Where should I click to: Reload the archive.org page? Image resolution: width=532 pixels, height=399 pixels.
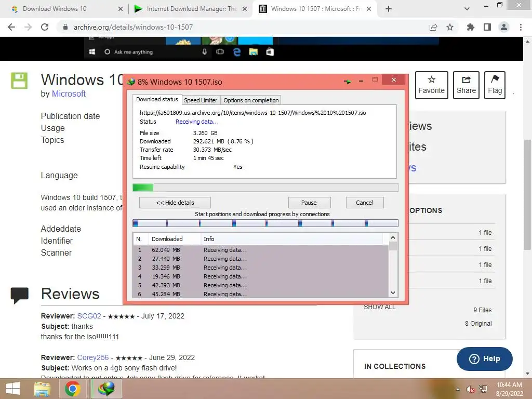point(45,27)
